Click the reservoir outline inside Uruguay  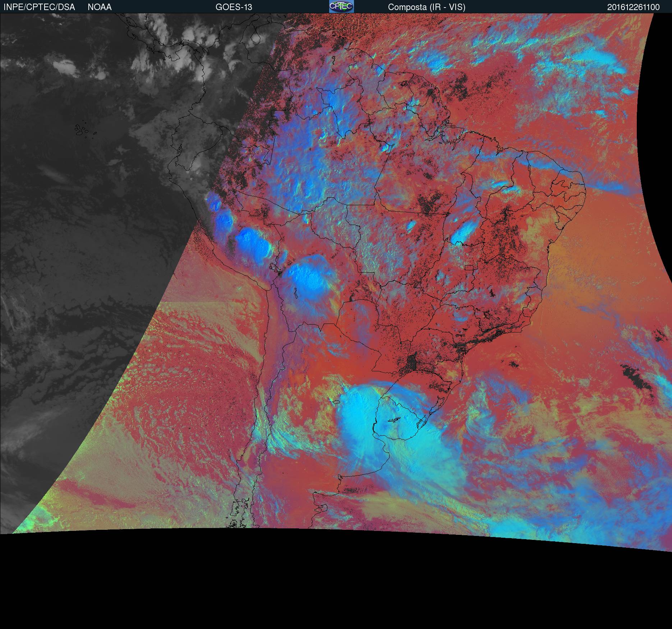pyautogui.click(x=393, y=420)
